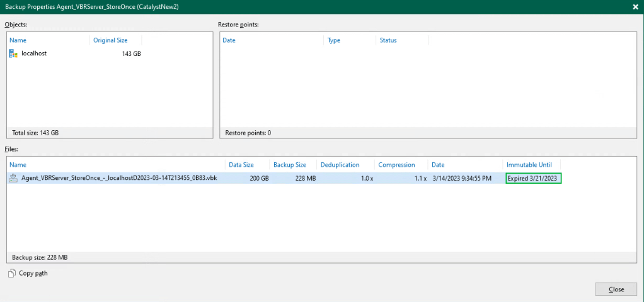This screenshot has height=302, width=644.
Task: Sort files by Compression column
Action: [396, 165]
